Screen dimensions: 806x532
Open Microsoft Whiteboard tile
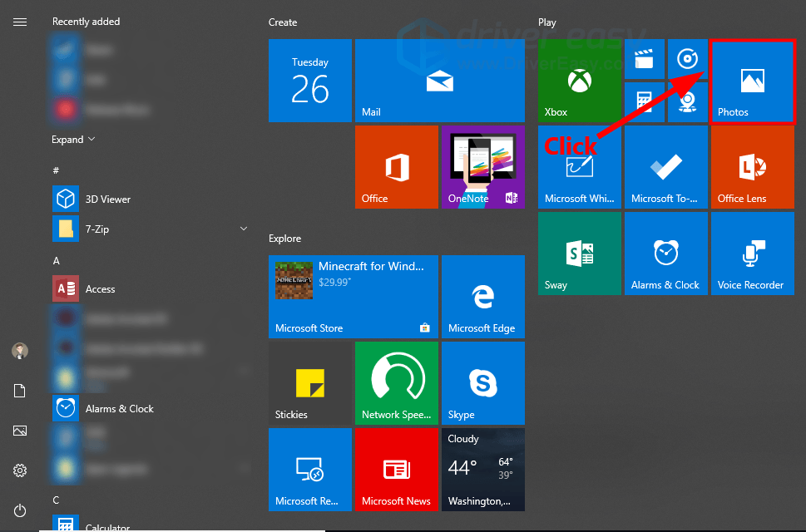tap(580, 167)
